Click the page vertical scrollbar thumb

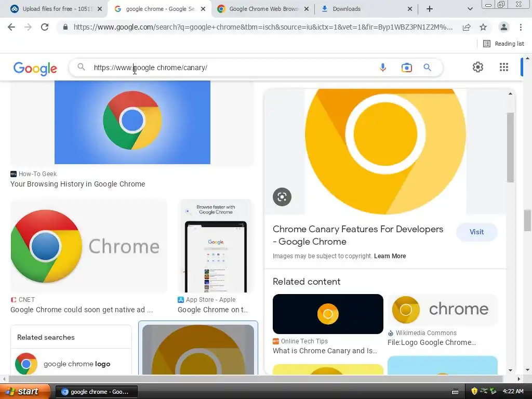[x=527, y=220]
